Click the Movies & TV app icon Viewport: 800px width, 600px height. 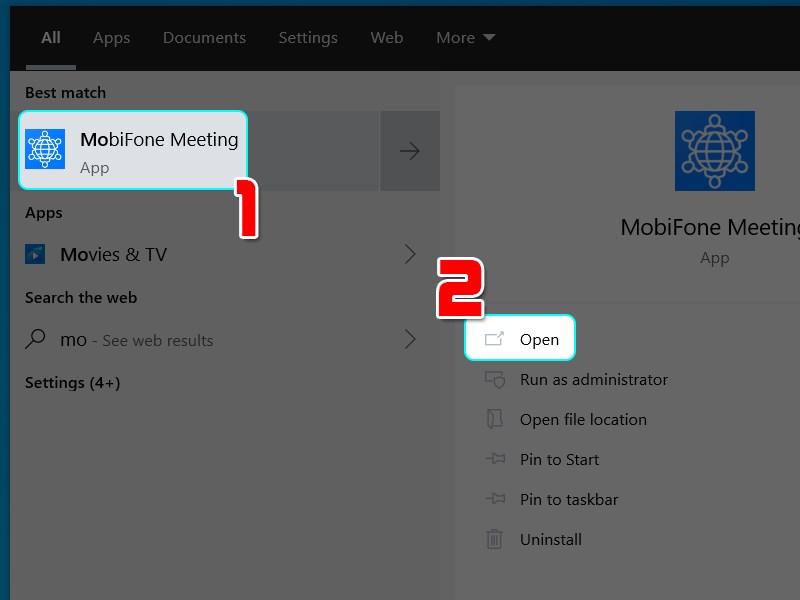[35, 254]
